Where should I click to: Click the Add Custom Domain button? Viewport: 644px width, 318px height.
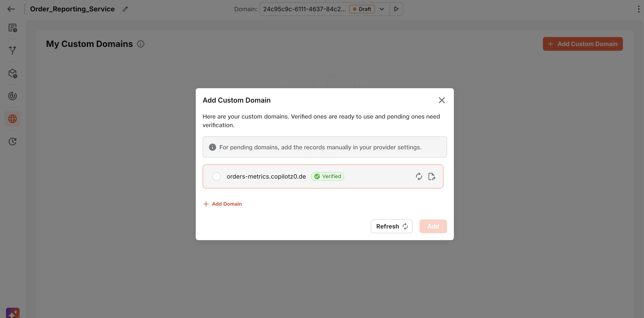click(582, 44)
